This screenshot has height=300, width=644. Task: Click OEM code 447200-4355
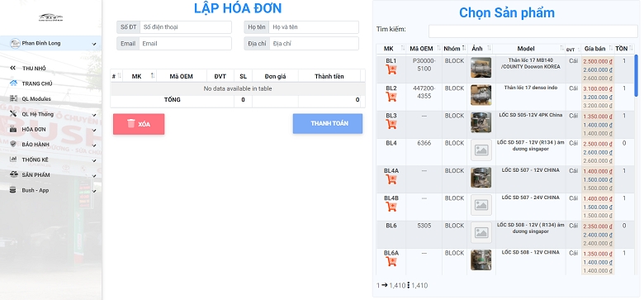pos(424,92)
